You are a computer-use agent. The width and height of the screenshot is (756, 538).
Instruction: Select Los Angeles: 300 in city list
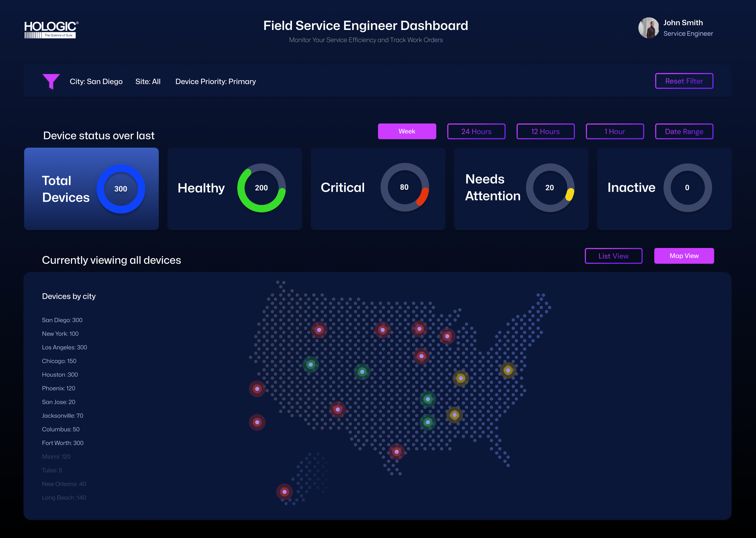click(x=65, y=347)
